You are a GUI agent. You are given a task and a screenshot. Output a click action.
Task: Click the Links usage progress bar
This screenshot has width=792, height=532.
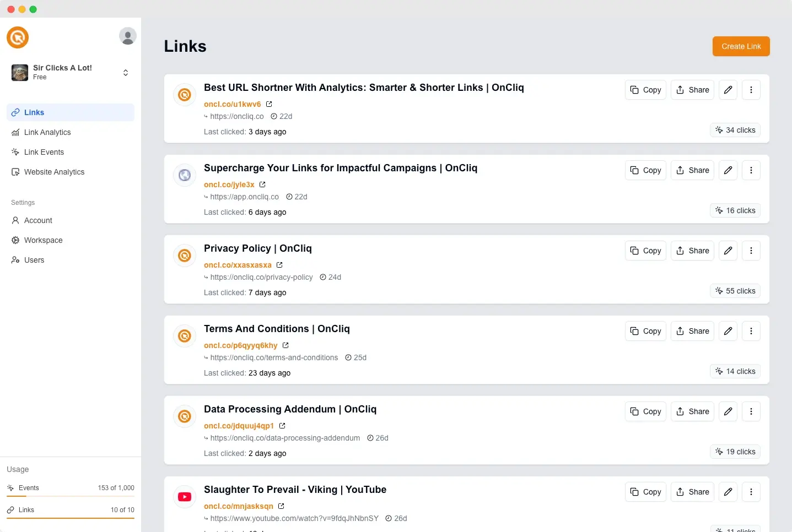coord(71,518)
